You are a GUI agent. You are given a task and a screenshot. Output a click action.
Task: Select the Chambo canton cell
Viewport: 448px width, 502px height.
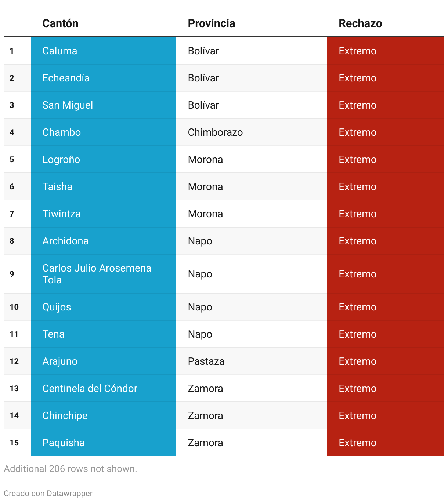pyautogui.click(x=104, y=132)
